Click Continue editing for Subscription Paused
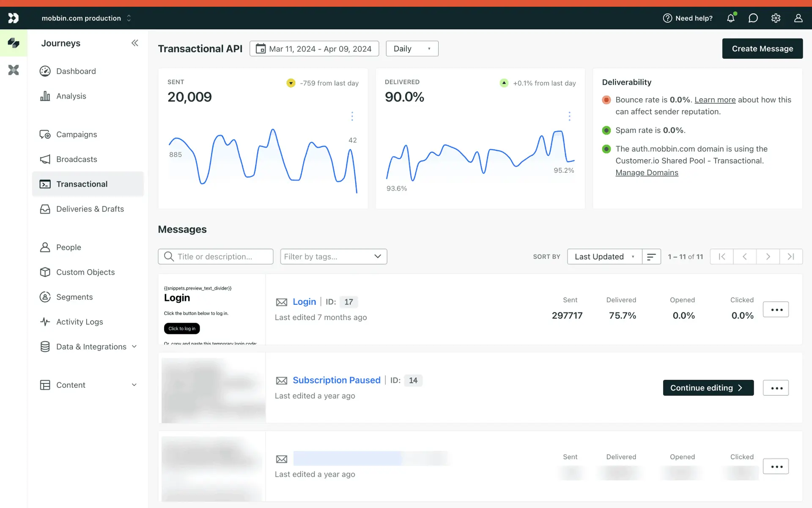 tap(708, 388)
